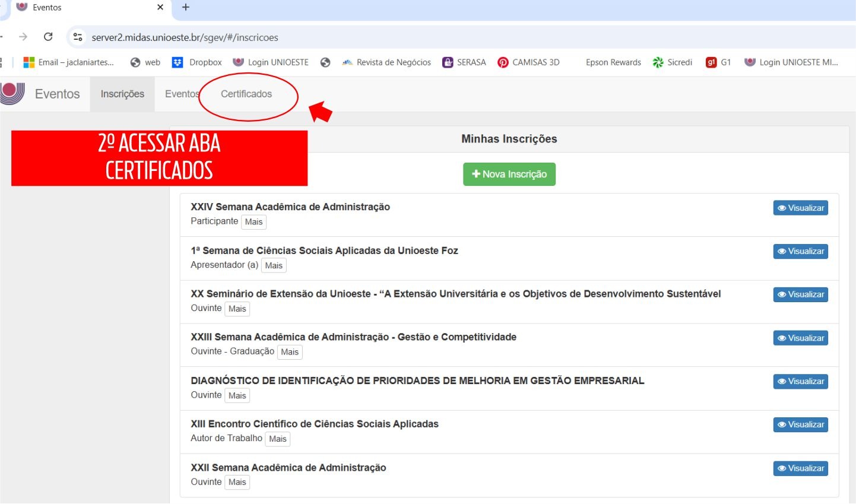Open the SERASA bookmark
This screenshot has width=856, height=504.
464,62
